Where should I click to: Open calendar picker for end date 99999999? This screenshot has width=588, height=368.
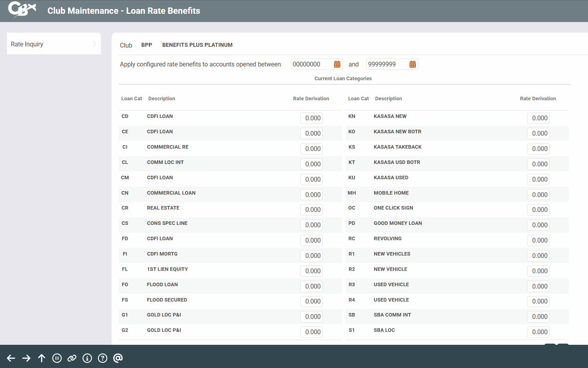pyautogui.click(x=413, y=64)
